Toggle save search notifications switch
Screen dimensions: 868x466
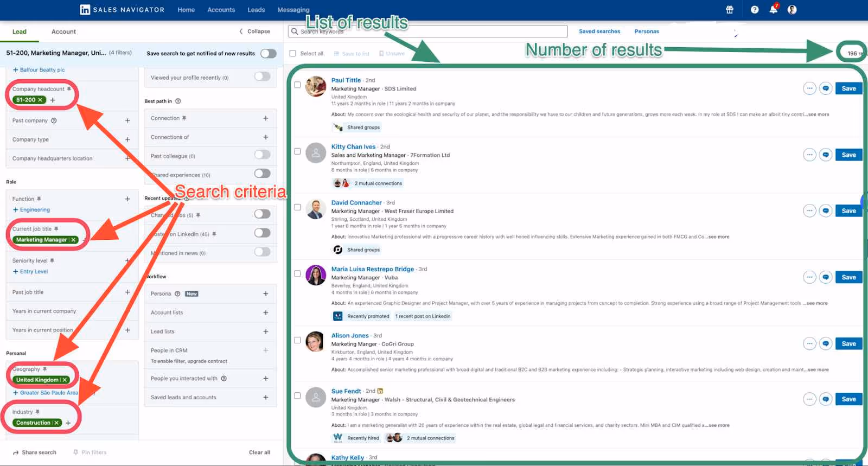tap(269, 53)
